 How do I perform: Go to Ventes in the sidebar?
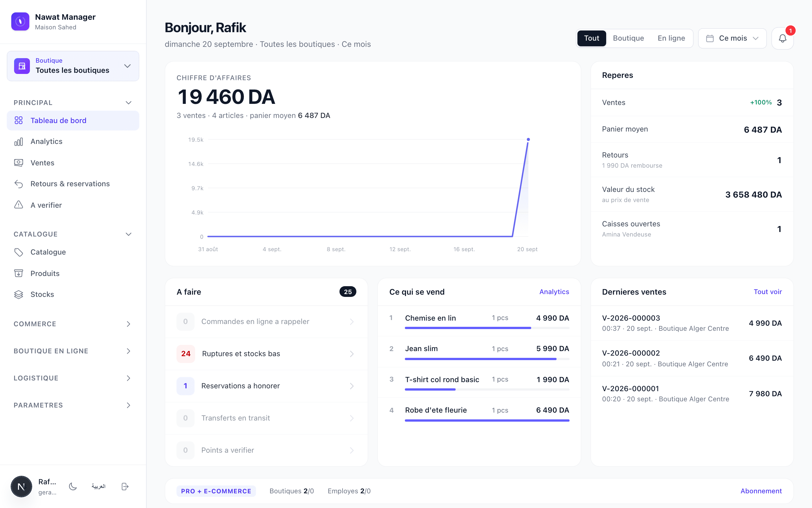coord(73,163)
